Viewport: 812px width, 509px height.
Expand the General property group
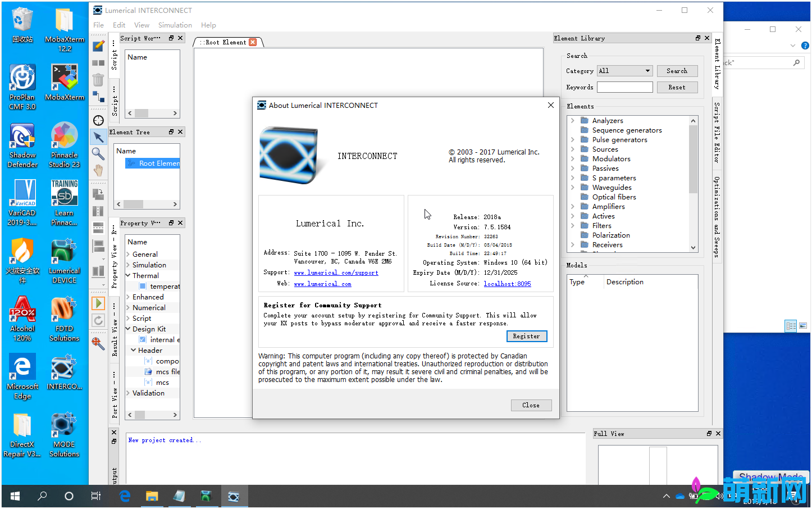click(128, 254)
